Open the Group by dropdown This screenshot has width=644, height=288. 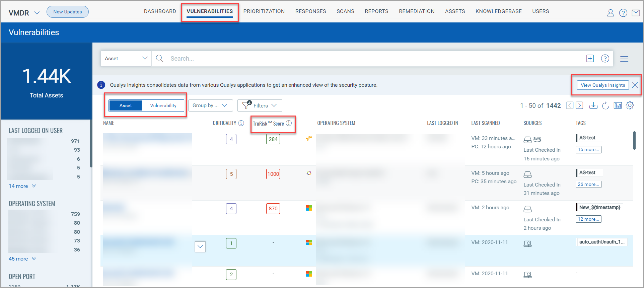coord(210,105)
